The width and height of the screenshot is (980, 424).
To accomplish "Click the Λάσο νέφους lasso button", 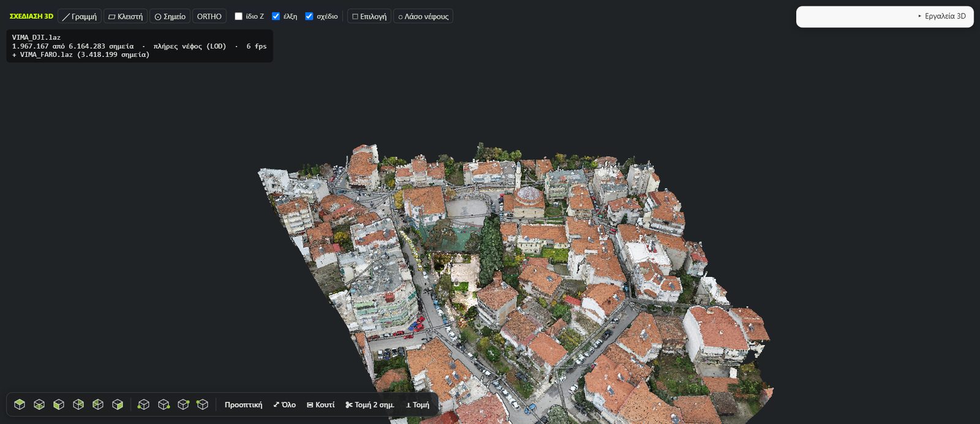I will [423, 17].
